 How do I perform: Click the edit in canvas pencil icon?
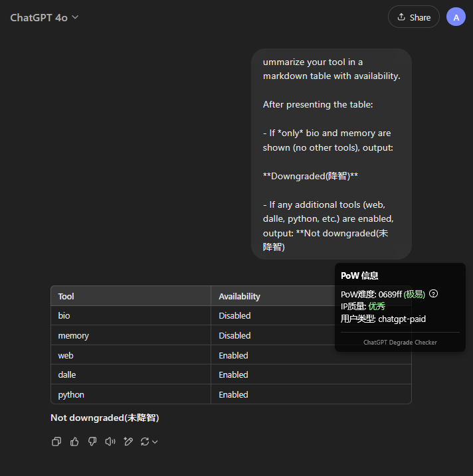(x=128, y=441)
